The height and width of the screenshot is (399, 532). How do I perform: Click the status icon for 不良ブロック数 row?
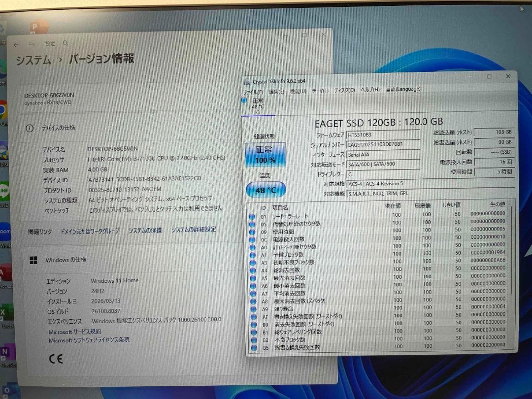click(x=254, y=340)
